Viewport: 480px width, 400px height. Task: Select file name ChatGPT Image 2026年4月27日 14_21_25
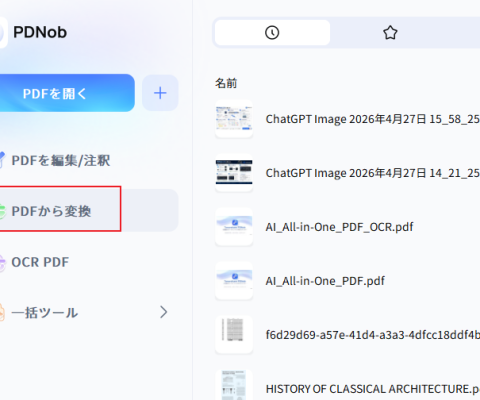(x=373, y=173)
